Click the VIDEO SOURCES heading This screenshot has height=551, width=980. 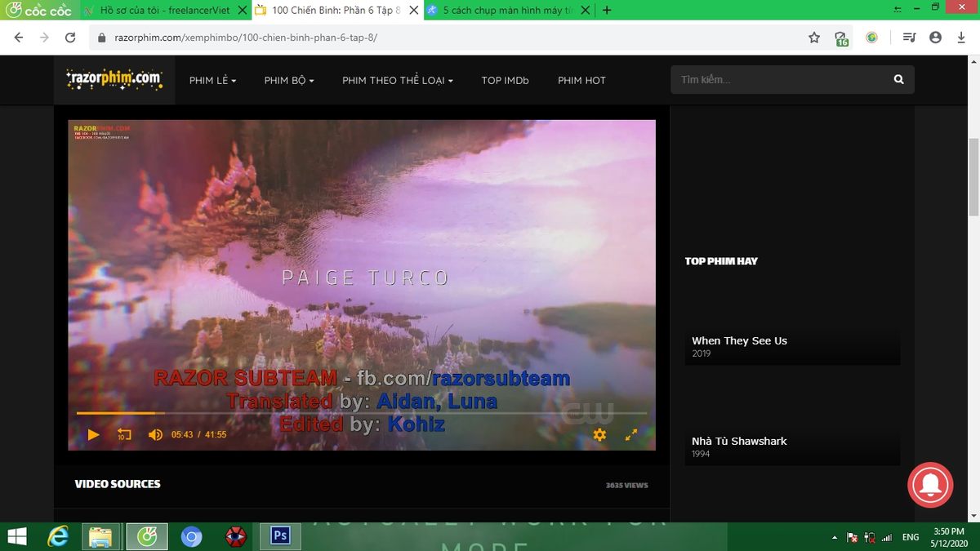(x=118, y=484)
